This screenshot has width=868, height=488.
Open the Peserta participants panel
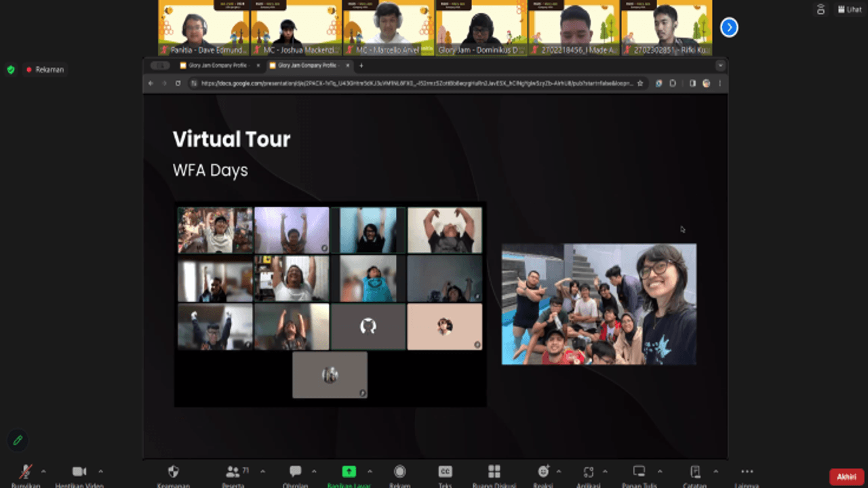coord(233,476)
